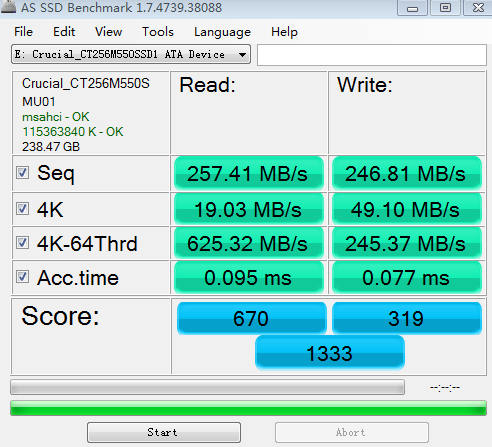Open the File menu
This screenshot has width=492, height=447.
pyautogui.click(x=23, y=32)
